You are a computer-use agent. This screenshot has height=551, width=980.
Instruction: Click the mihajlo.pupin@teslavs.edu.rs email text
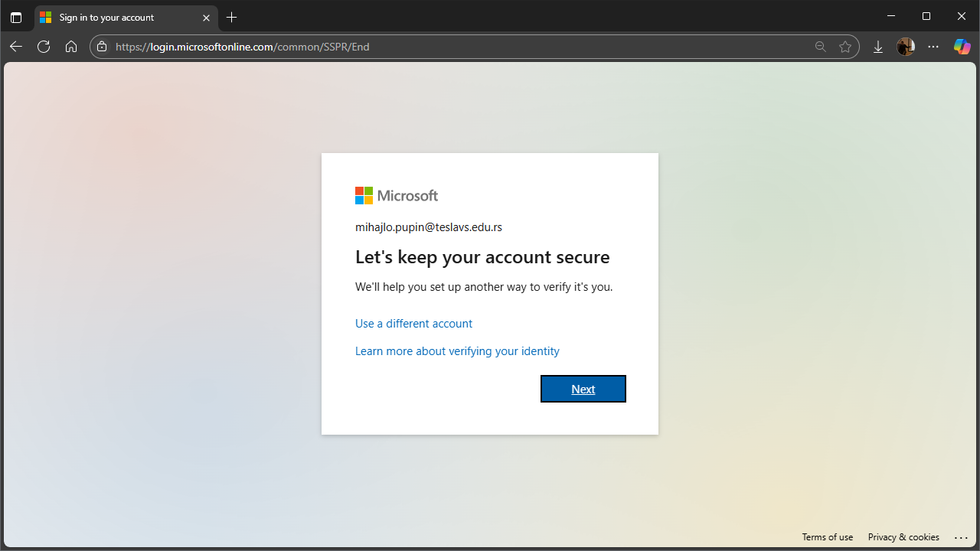(x=429, y=227)
